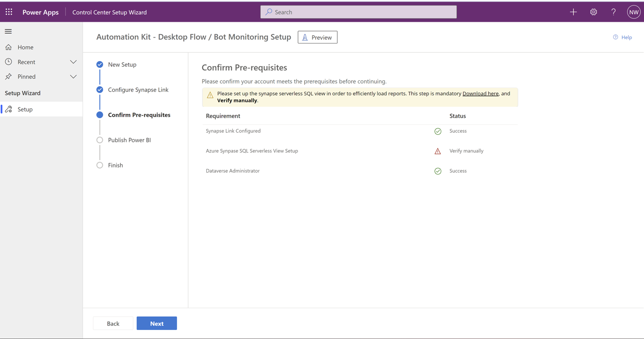Image resolution: width=644 pixels, height=339 pixels.
Task: Open the Download here link
Action: coord(481,94)
